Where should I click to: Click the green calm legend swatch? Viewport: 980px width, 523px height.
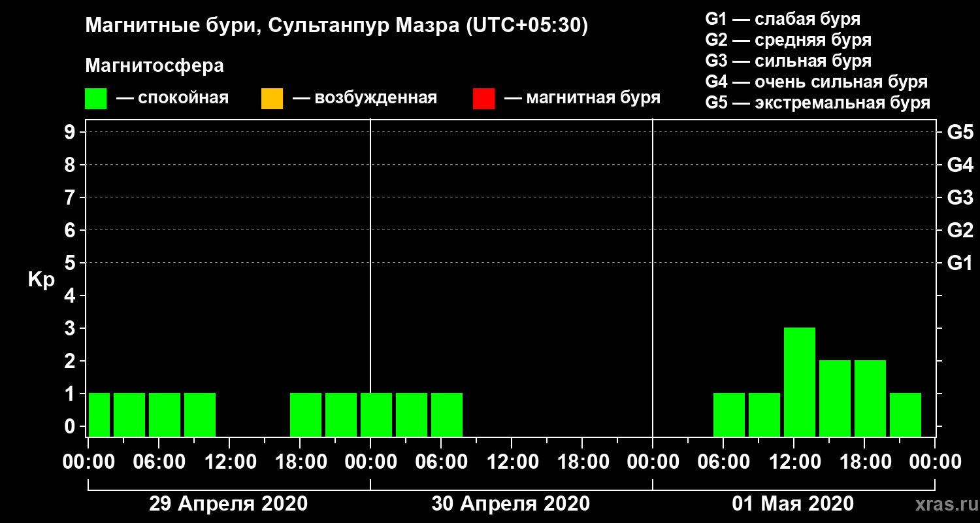pyautogui.click(x=96, y=99)
